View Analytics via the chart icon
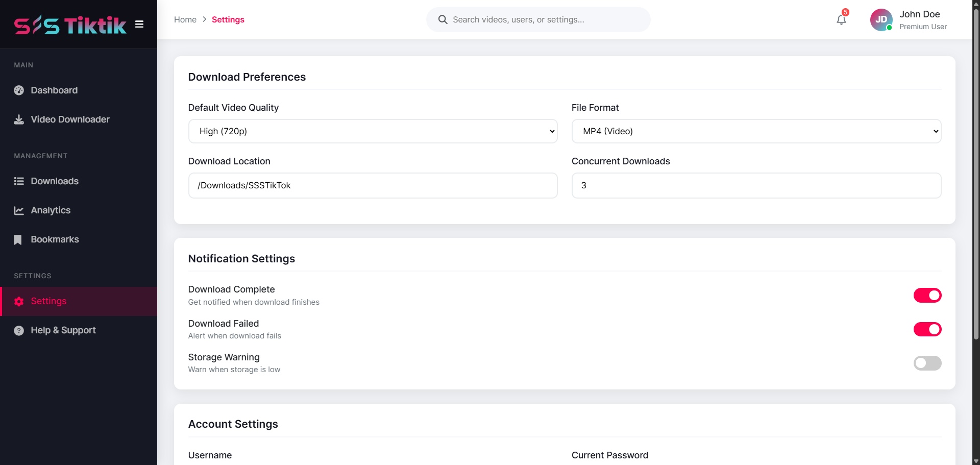Screen dimensions: 980x465 18,210
